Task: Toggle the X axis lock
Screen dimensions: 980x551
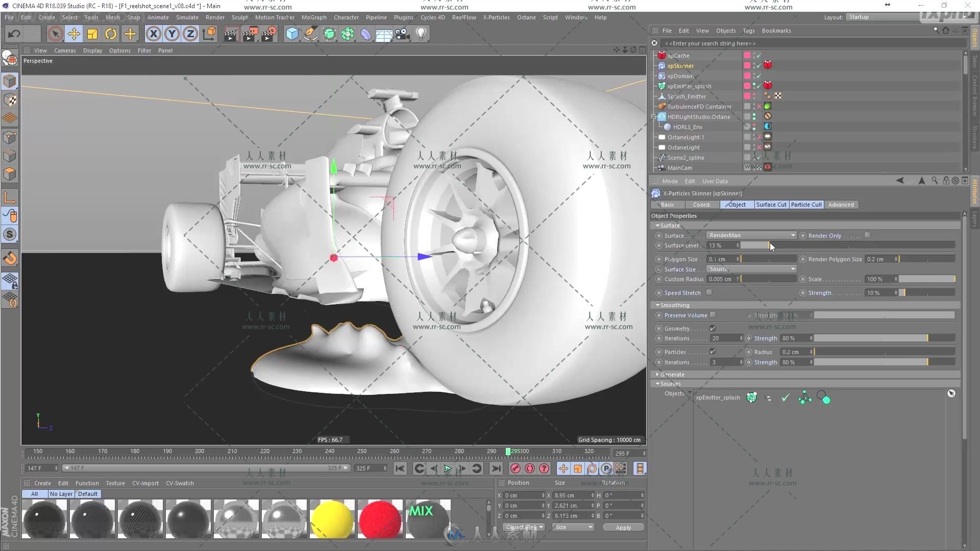Action: point(153,34)
